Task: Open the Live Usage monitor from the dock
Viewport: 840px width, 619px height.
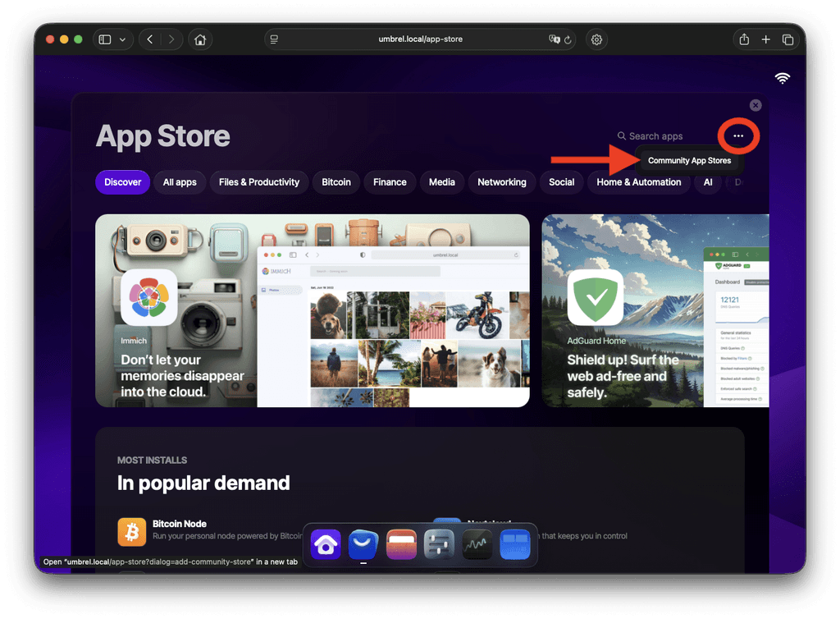Action: pyautogui.click(x=477, y=544)
